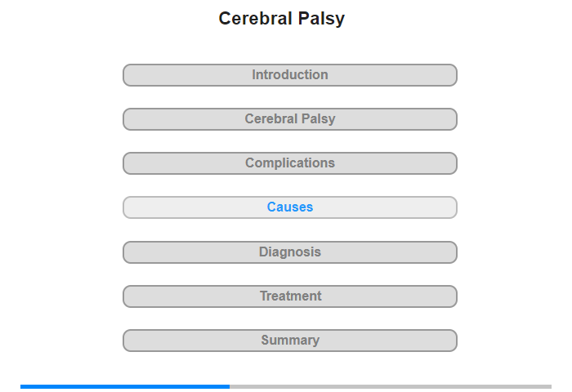Pick the Complications topic
Screen dimensions: 572x392
coord(290,163)
